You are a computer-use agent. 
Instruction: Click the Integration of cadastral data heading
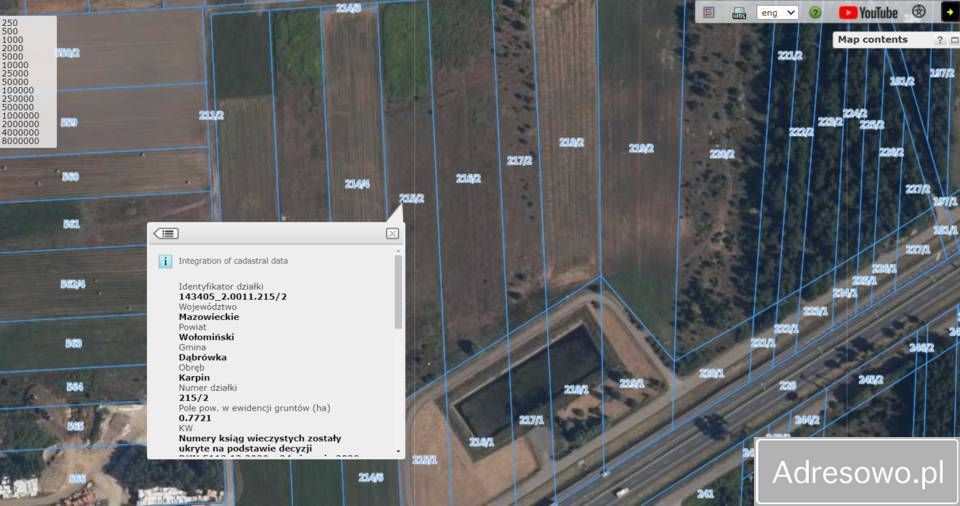click(233, 261)
